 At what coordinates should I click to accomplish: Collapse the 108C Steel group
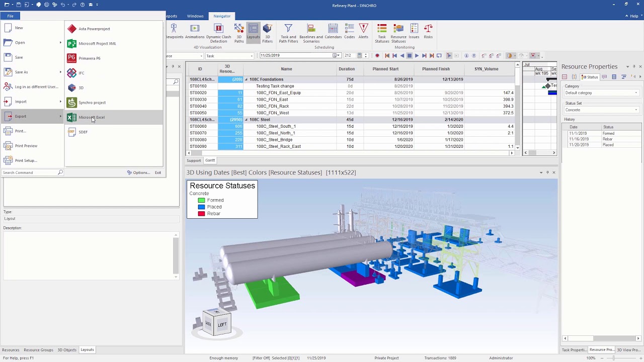tap(246, 120)
